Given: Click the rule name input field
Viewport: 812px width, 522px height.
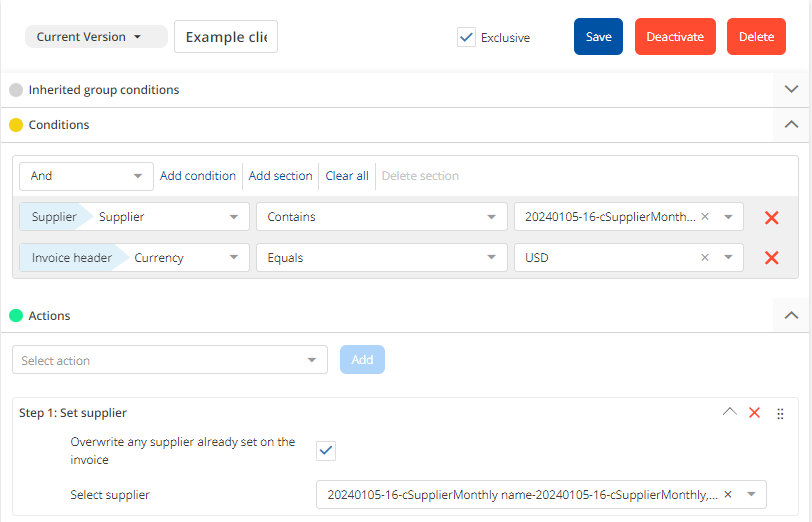Looking at the screenshot, I should pyautogui.click(x=226, y=37).
